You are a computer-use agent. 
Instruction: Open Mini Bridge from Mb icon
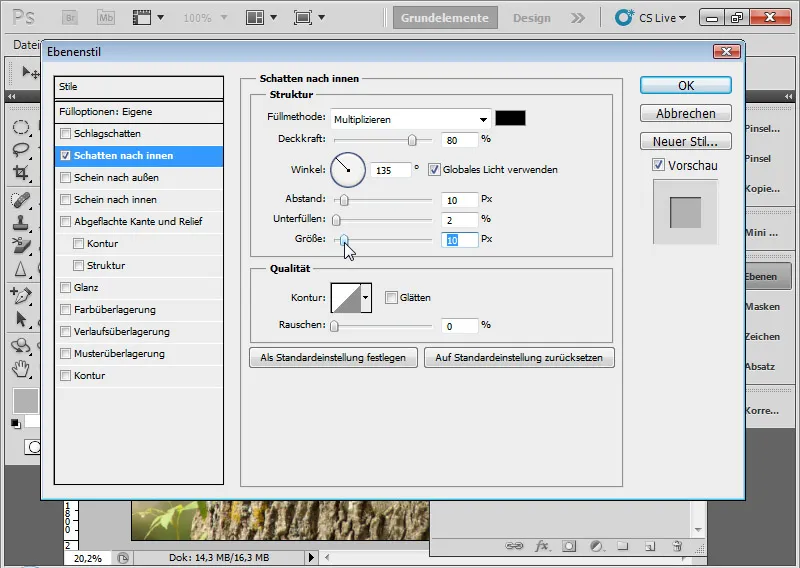[x=106, y=18]
